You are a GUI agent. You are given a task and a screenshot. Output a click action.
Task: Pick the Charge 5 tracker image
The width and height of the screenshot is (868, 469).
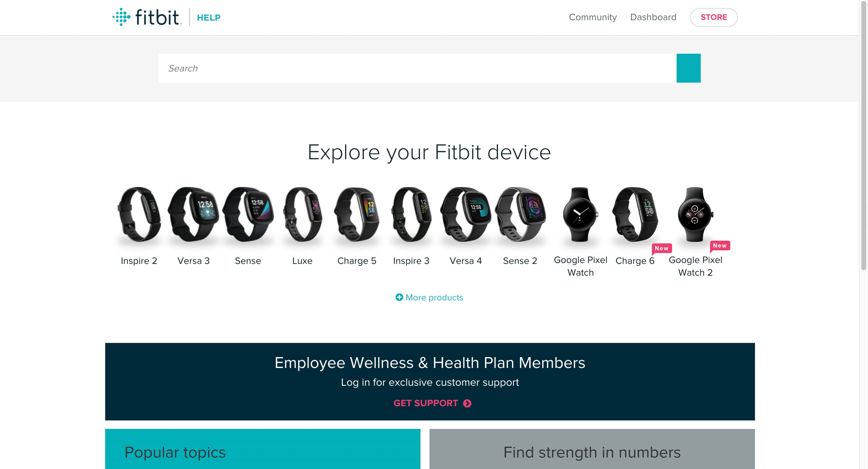[x=357, y=214]
